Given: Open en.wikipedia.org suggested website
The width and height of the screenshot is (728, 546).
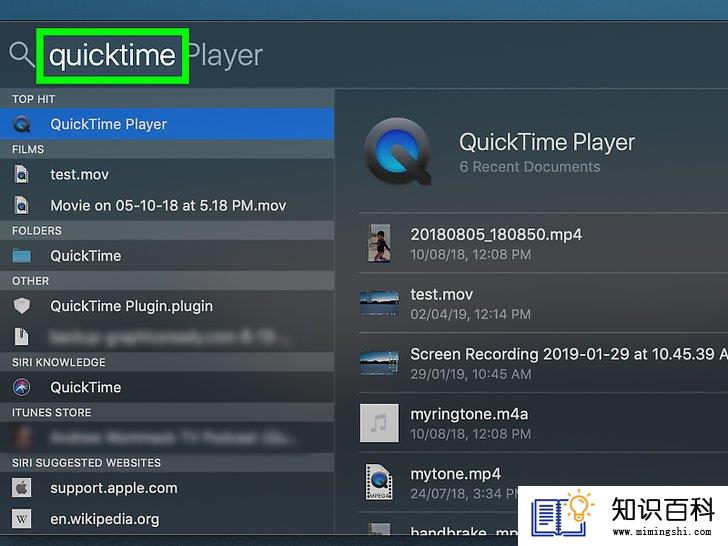Looking at the screenshot, I should [x=167, y=519].
